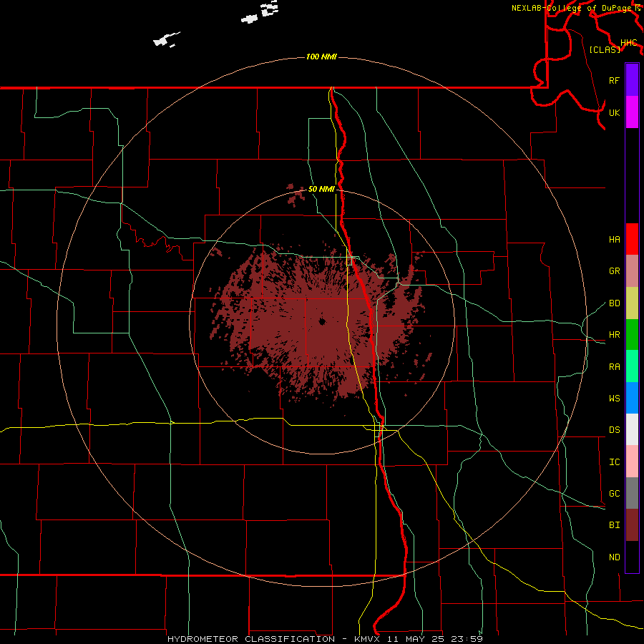Image resolution: width=644 pixels, height=644 pixels.
Task: Click the GC legend label
Action: coord(615,494)
